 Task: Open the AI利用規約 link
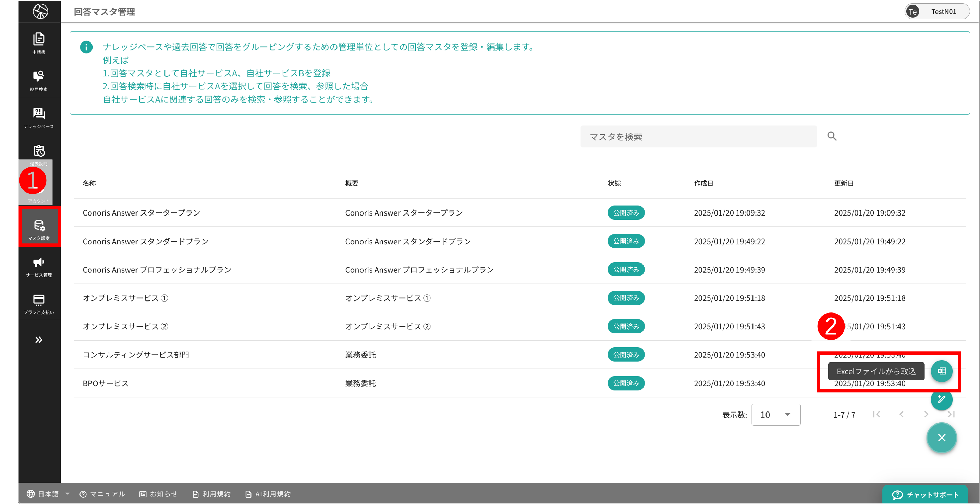pyautogui.click(x=268, y=494)
